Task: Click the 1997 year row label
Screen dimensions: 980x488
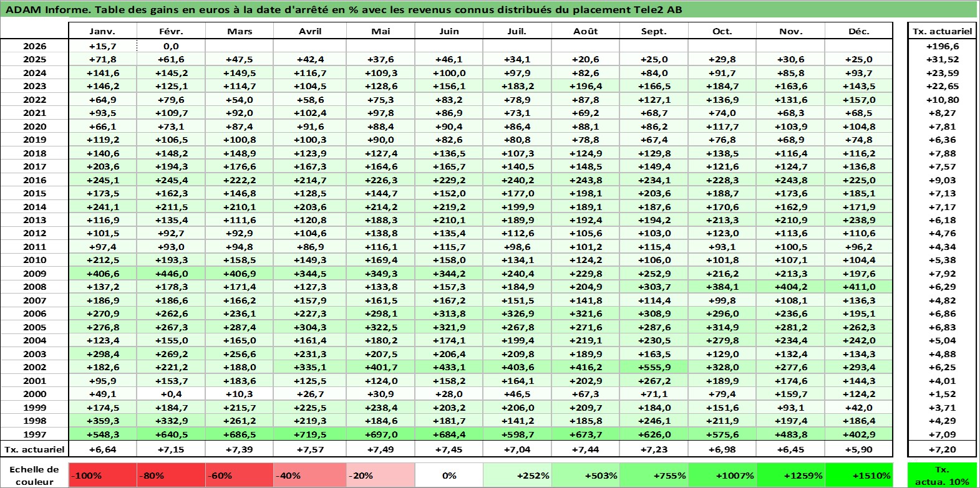Action: [34, 434]
